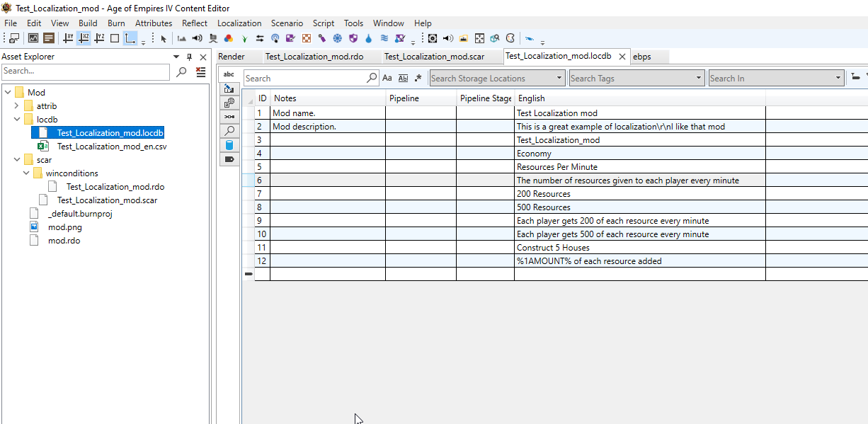Click the abc text mode icon
Viewport: 868px width, 424px height.
229,74
